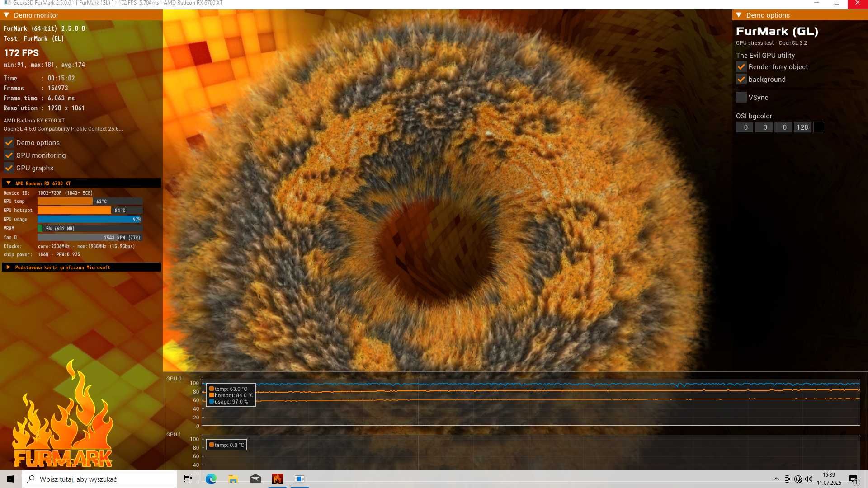Click the OSI bgcolor blue value field
This screenshot has width=868, height=488.
(x=783, y=127)
